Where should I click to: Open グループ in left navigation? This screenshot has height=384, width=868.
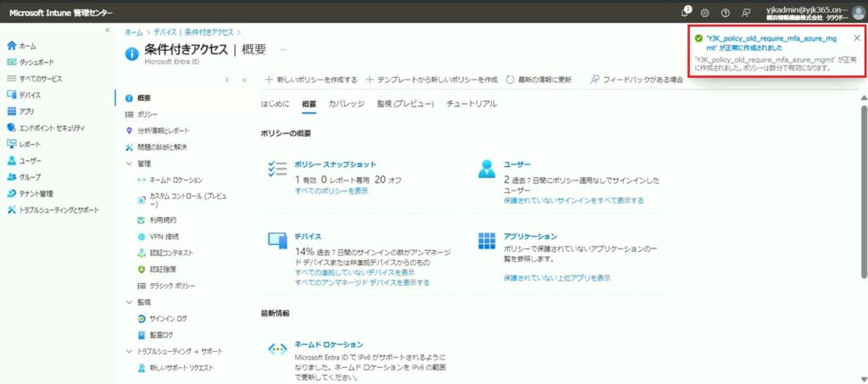point(24,177)
